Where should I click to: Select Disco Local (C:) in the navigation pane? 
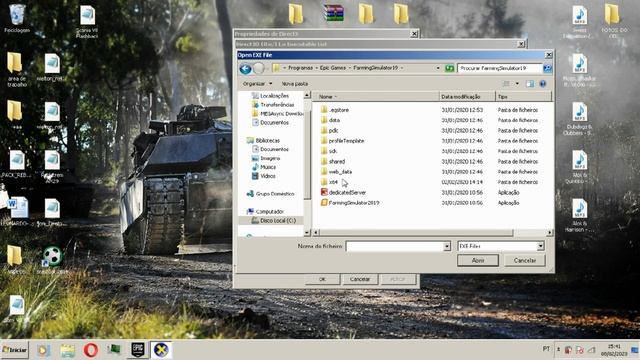[x=273, y=220]
